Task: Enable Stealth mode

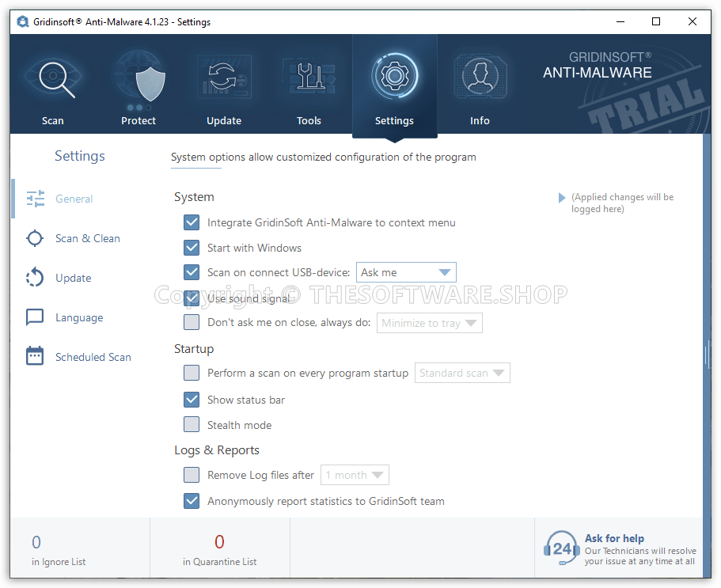Action: coord(191,424)
